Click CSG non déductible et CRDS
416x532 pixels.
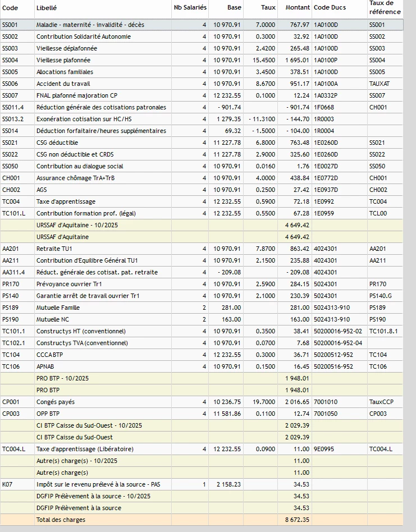pyautogui.click(x=75, y=155)
